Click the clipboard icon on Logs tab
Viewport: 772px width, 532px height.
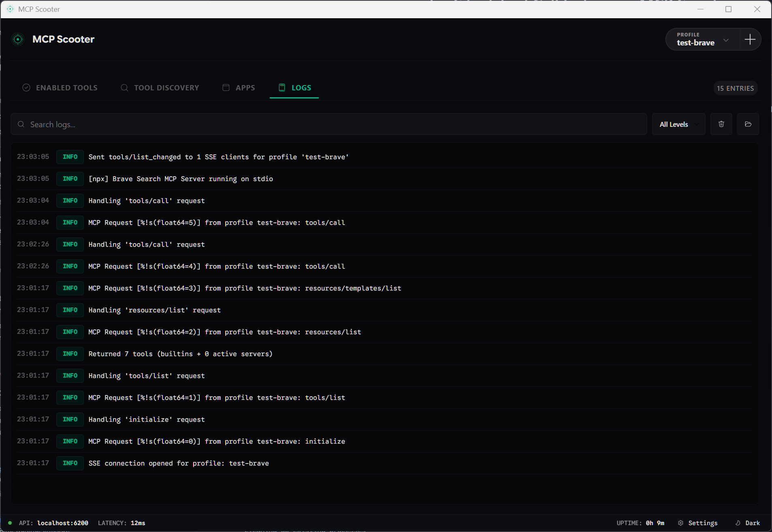click(282, 88)
